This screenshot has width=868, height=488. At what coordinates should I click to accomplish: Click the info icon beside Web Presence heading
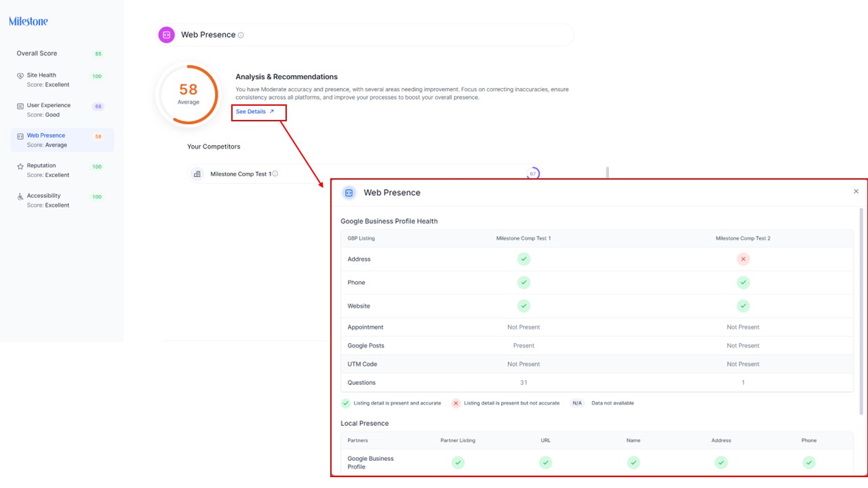(241, 35)
